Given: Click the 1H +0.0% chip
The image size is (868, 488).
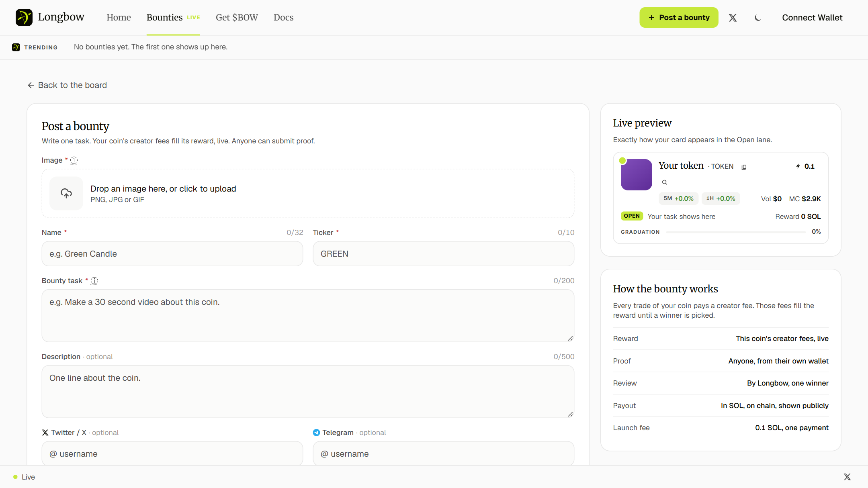Looking at the screenshot, I should [x=721, y=198].
